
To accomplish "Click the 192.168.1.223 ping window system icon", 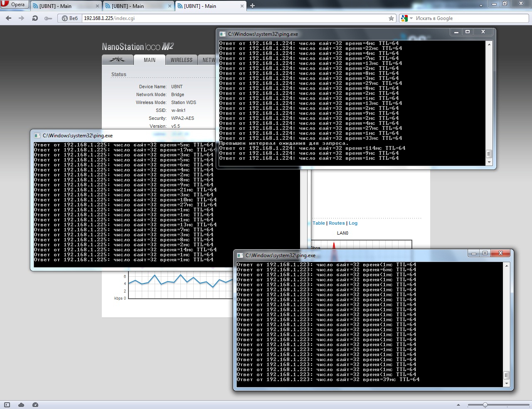I will 240,255.
